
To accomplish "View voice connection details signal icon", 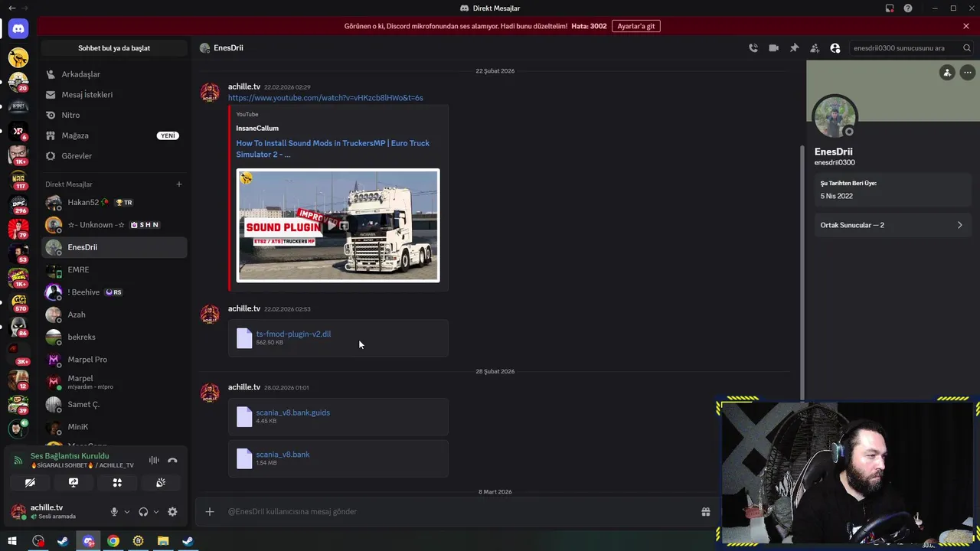I will pyautogui.click(x=18, y=461).
